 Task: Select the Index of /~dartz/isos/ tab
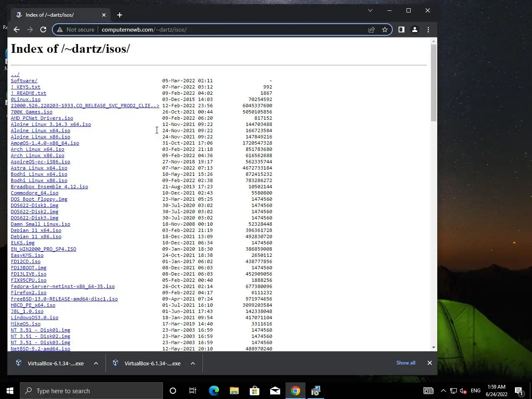click(x=61, y=15)
